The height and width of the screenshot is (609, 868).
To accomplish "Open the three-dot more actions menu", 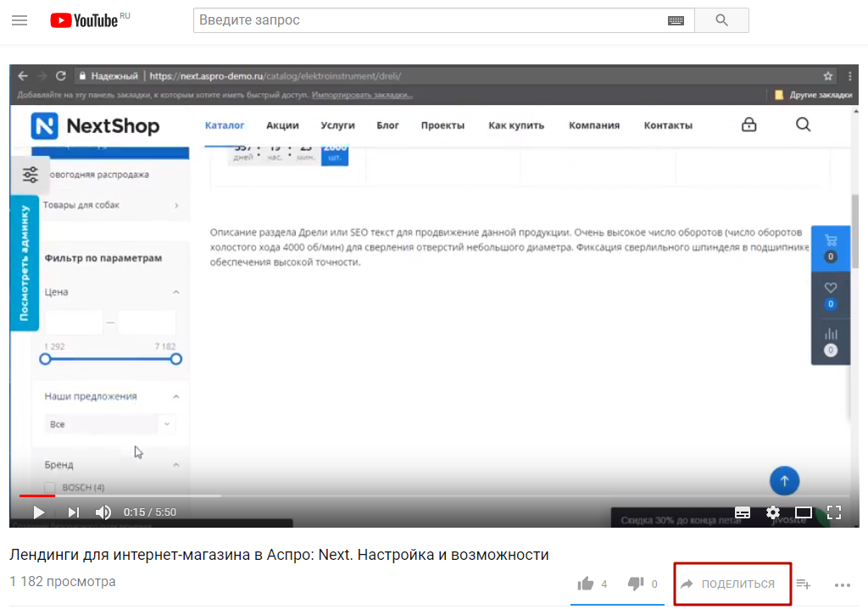I will (842, 584).
